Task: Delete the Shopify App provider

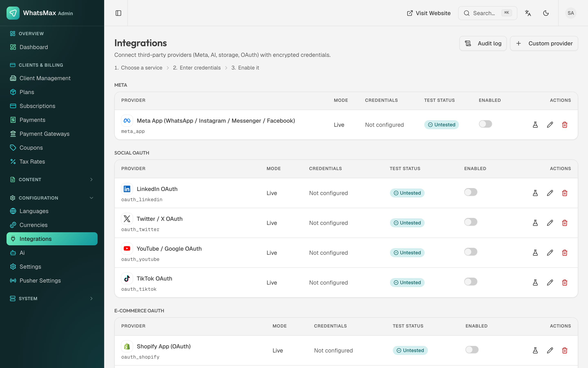Action: (x=565, y=350)
